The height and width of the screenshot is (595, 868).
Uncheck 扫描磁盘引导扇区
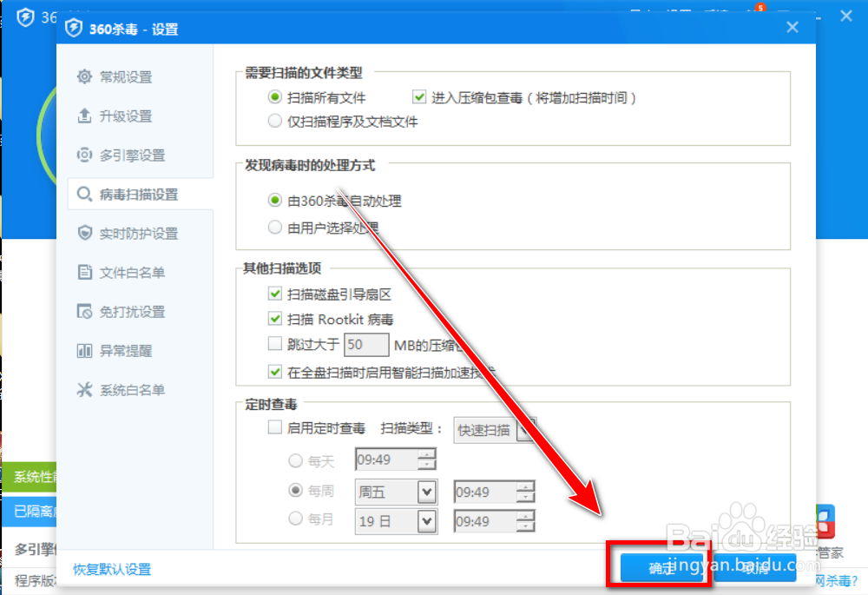[274, 294]
